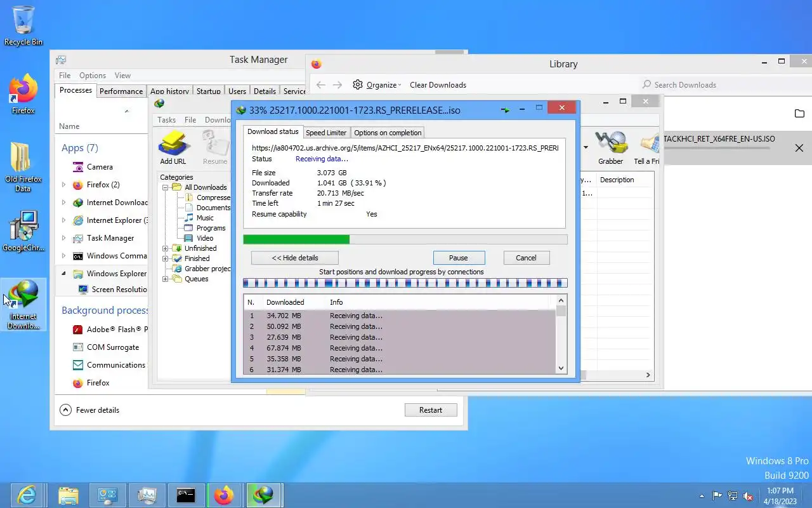Pause the current download

459,258
